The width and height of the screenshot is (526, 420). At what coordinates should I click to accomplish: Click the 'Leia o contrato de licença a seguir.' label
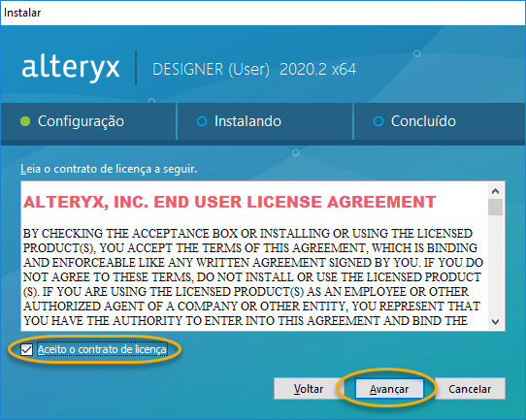click(109, 169)
